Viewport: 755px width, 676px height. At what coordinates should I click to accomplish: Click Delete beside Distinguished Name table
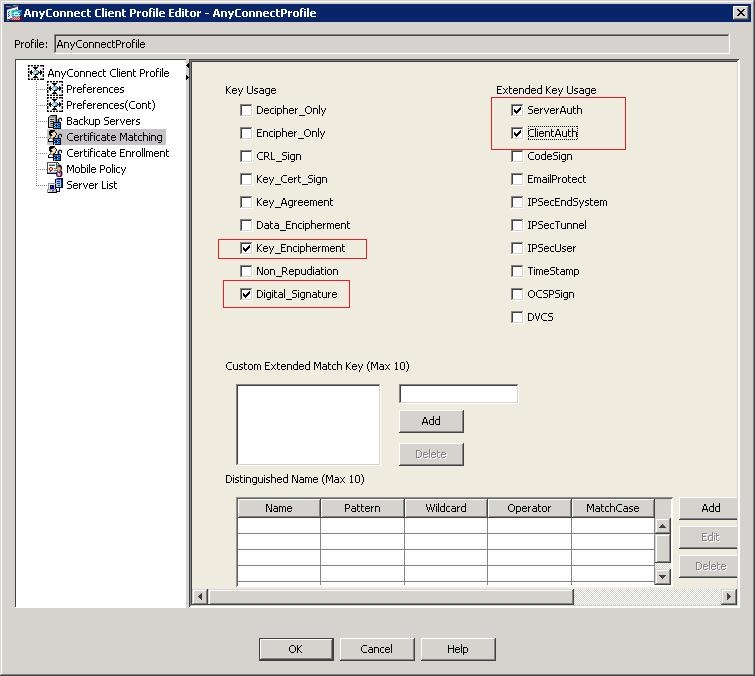click(708, 566)
